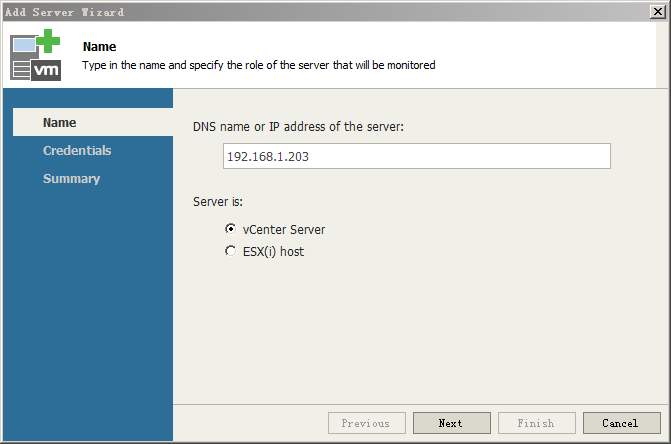
Task: Click the 'Type in the name and specify the role' description
Action: pyautogui.click(x=259, y=65)
